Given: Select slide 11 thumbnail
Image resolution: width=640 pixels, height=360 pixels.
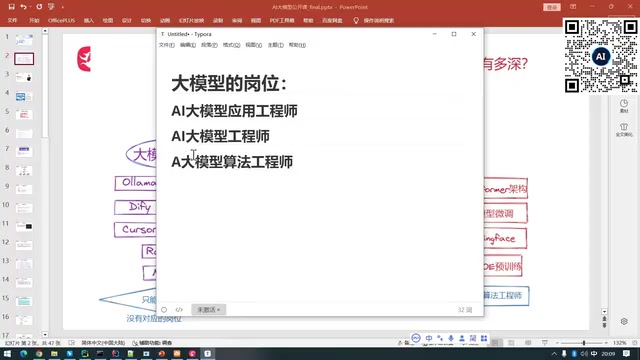Looking at the screenshot, I should pyautogui.click(x=24, y=226).
